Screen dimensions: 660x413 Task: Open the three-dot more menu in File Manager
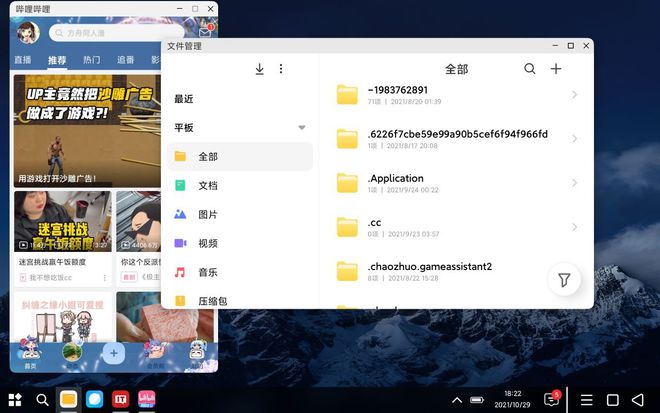281,69
